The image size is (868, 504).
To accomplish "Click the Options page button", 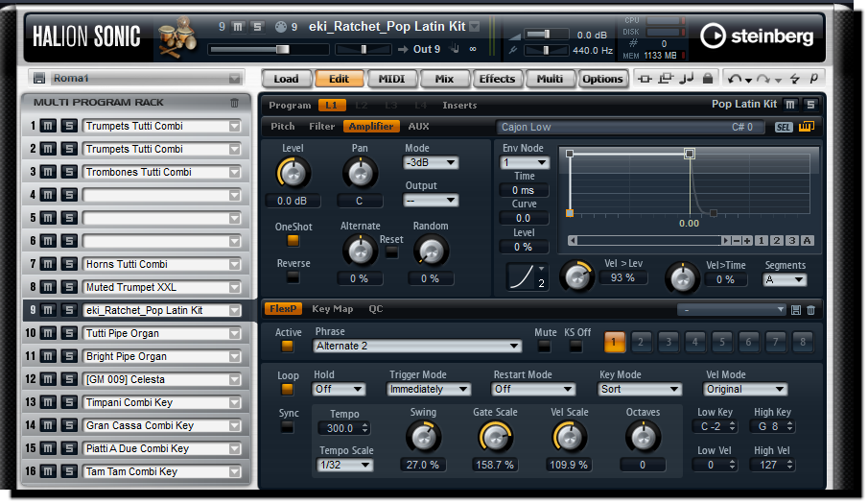I will (x=602, y=79).
